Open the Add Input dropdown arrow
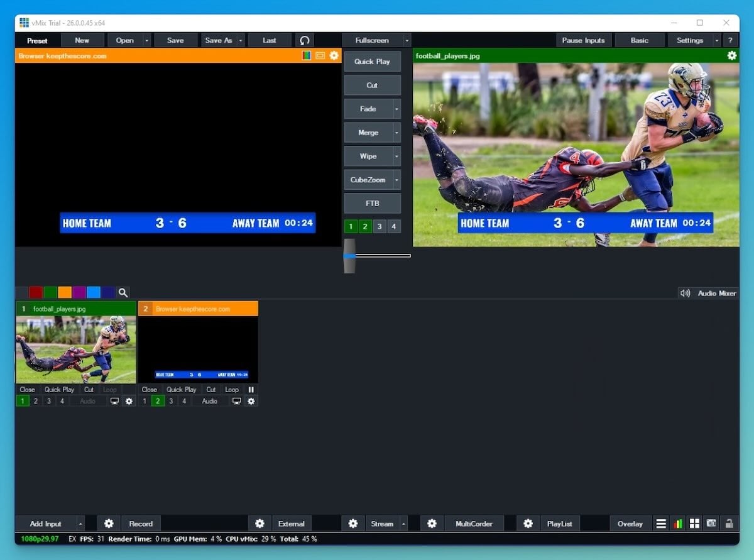The image size is (754, 560). point(80,523)
